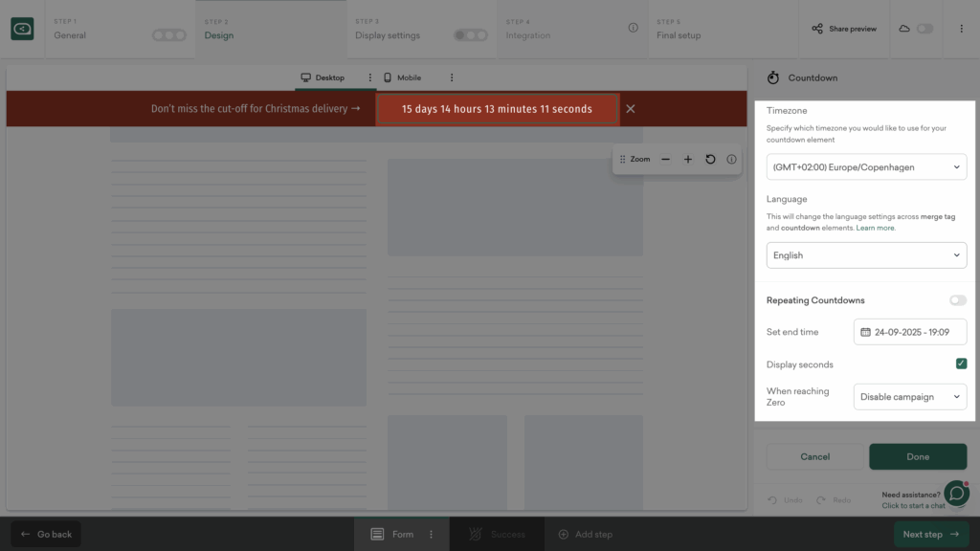Reset zoom with the circular arrow icon
Screen dimensions: 980x551
click(710, 160)
